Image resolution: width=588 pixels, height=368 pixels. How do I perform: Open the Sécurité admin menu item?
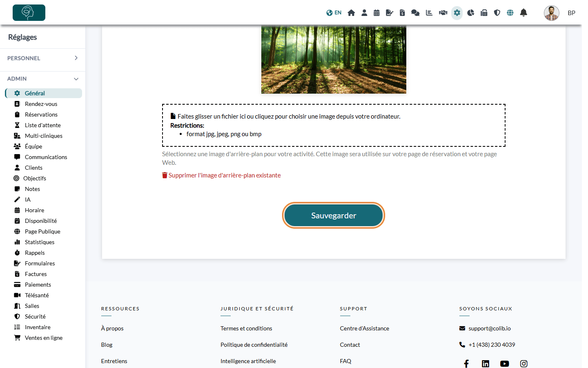tap(35, 316)
